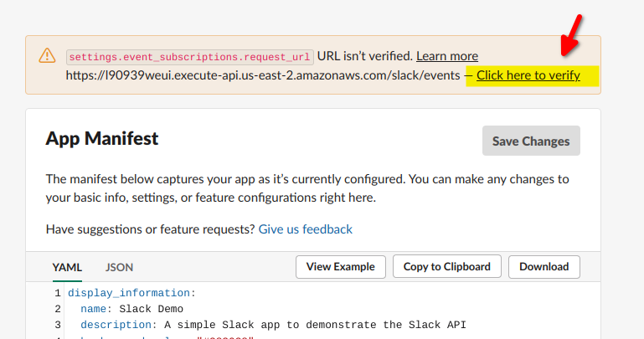Image resolution: width=644 pixels, height=339 pixels.
Task: Click here to verify the request URL
Action: (528, 75)
